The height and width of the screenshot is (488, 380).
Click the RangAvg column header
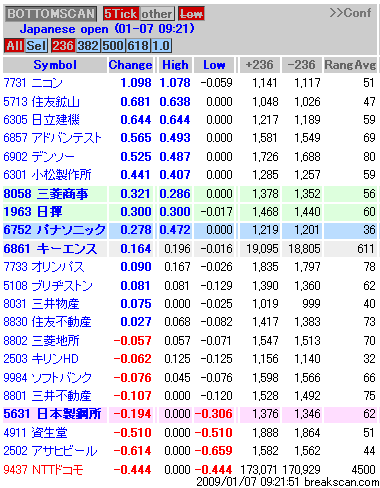click(350, 65)
